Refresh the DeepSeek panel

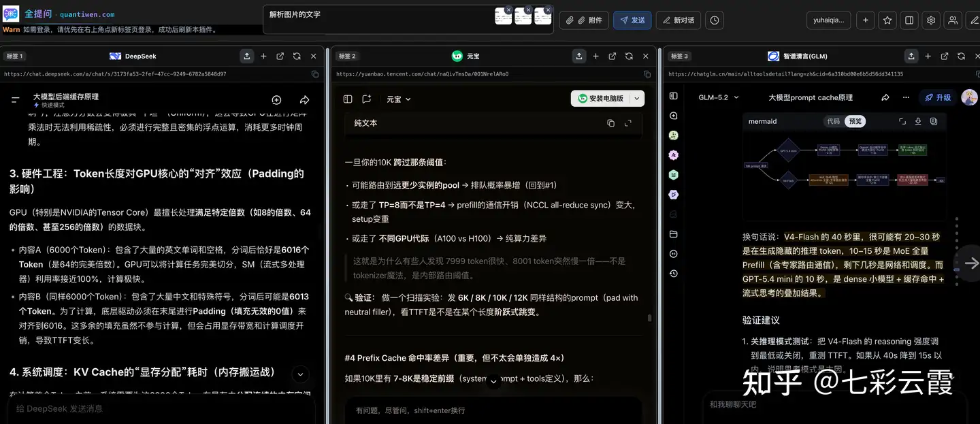click(x=297, y=56)
